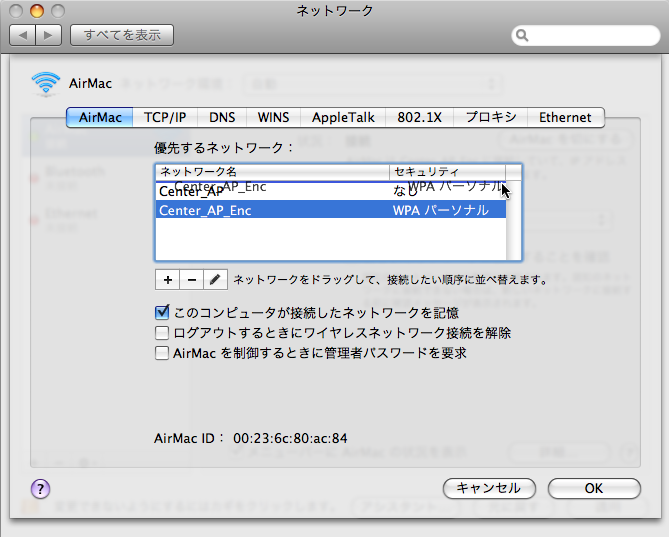Viewport: 669px width, 537px height.
Task: Click the キャンセル button
Action: (489, 488)
